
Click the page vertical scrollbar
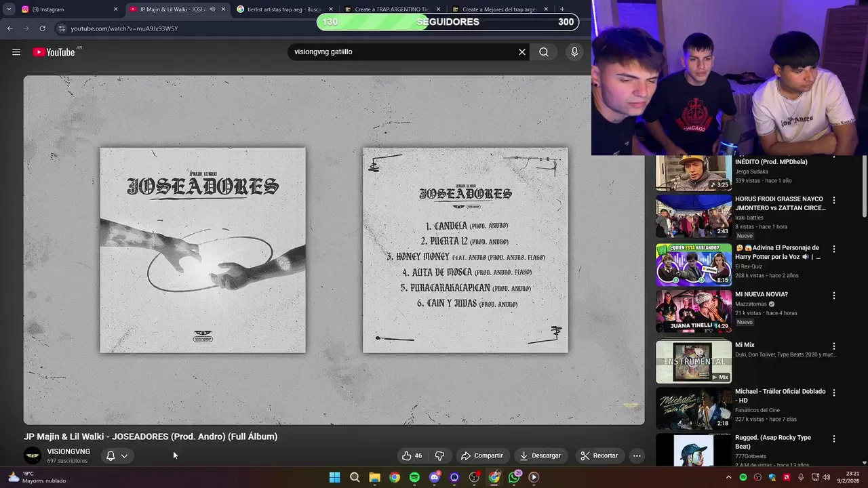click(x=864, y=186)
